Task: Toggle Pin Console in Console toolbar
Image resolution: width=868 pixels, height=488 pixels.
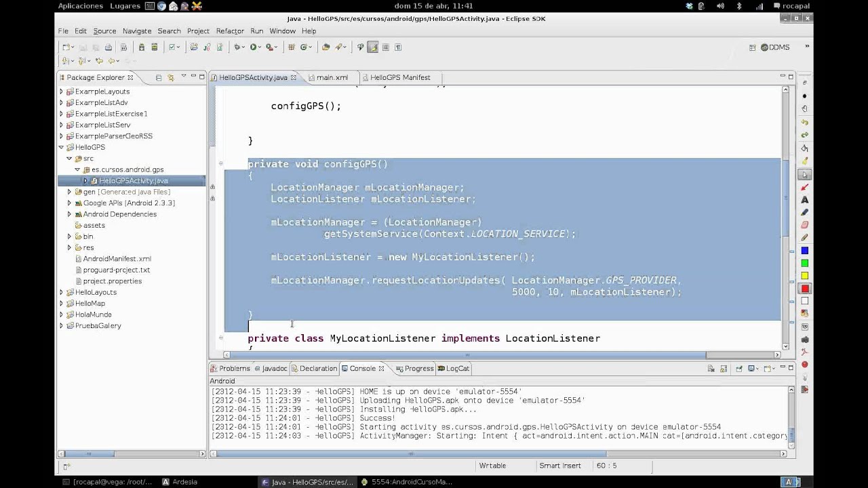Action: 739,369
